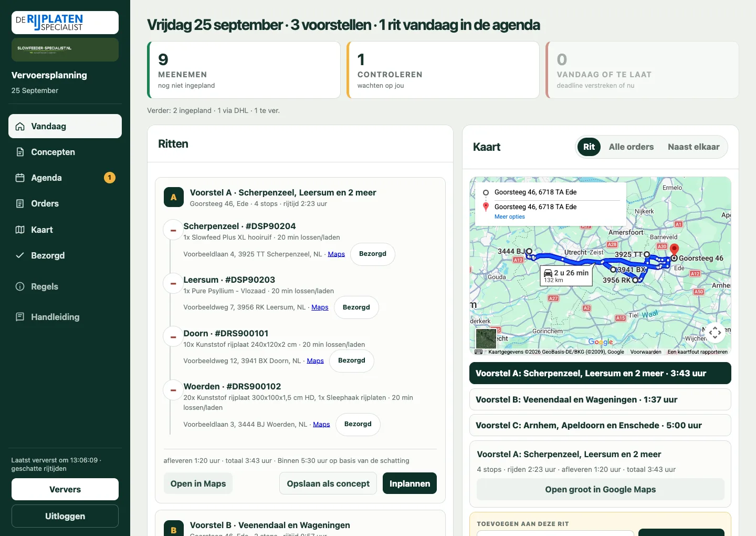Click the yellow B badge of Voorstel B
This screenshot has height=536, width=756.
[174, 528]
